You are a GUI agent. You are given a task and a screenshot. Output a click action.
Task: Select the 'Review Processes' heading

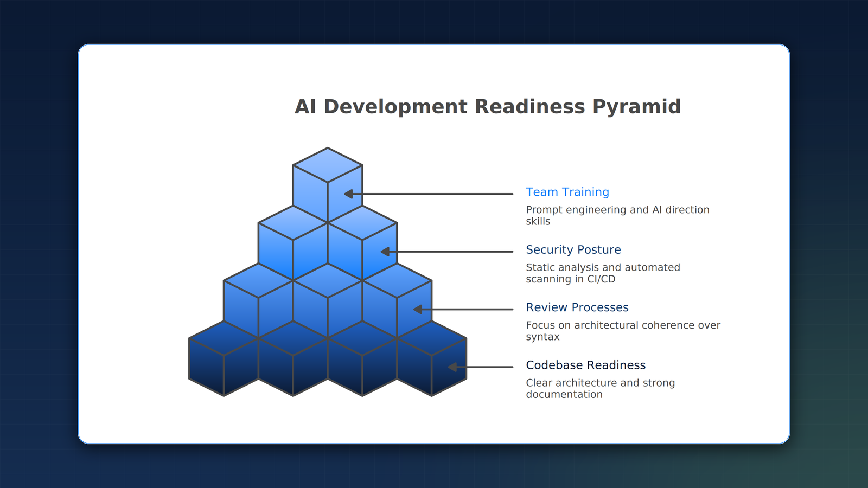(x=577, y=307)
